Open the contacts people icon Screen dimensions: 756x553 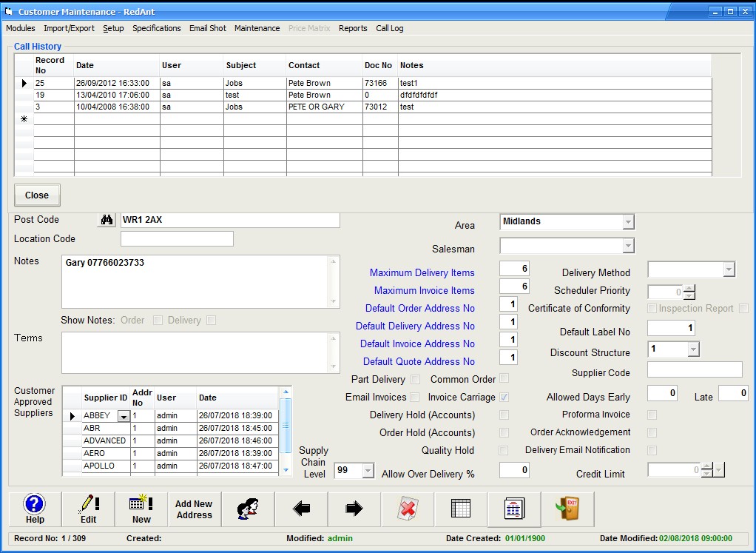click(248, 509)
